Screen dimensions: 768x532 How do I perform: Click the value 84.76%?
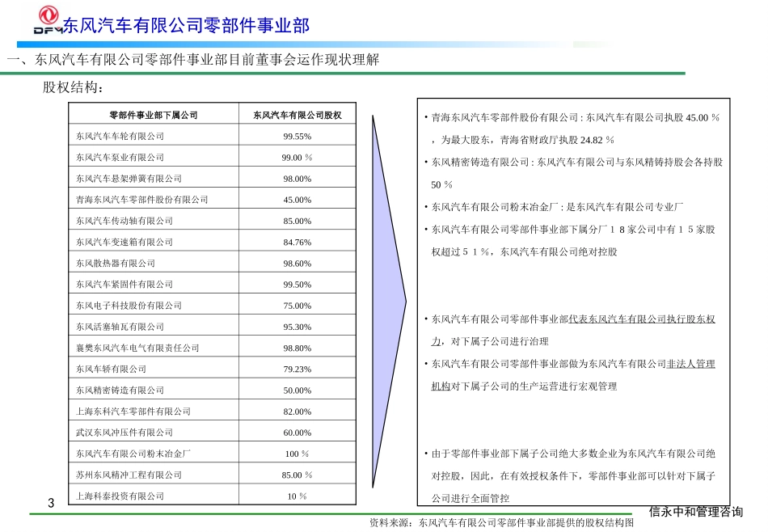pyautogui.click(x=297, y=242)
